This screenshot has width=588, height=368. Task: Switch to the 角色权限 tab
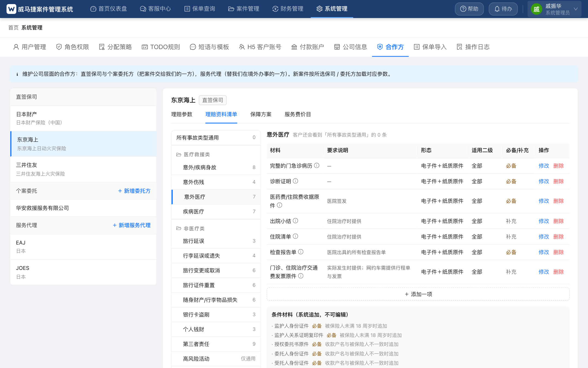click(x=73, y=47)
